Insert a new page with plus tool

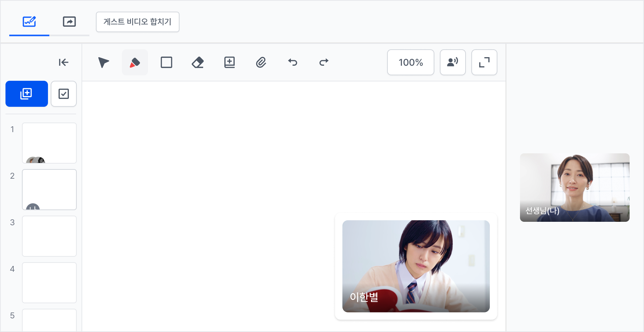coord(230,62)
